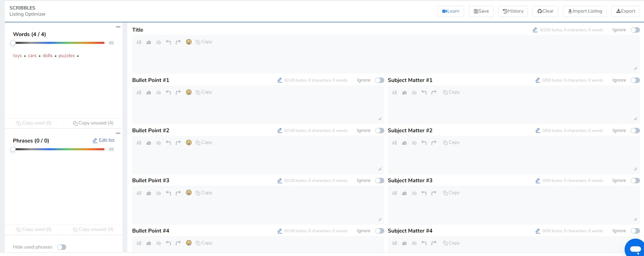This screenshot has height=256, width=644.
Task: Toggle Ignore switch for Subject Matter #3
Action: pos(635,181)
